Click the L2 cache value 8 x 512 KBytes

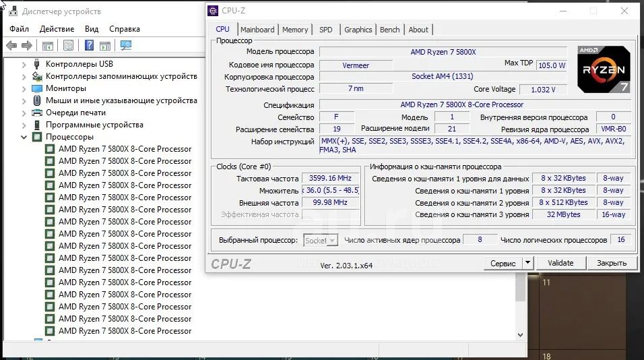(x=563, y=203)
